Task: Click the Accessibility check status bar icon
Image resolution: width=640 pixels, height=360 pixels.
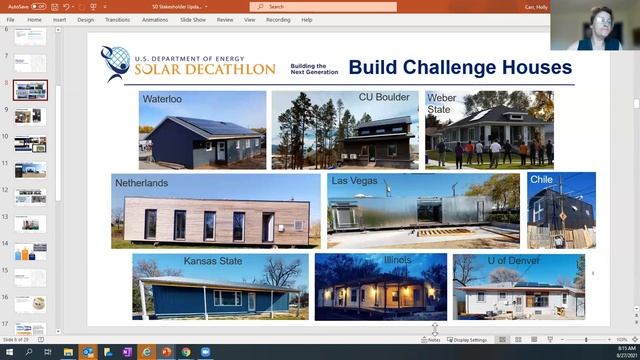Action: point(41,340)
